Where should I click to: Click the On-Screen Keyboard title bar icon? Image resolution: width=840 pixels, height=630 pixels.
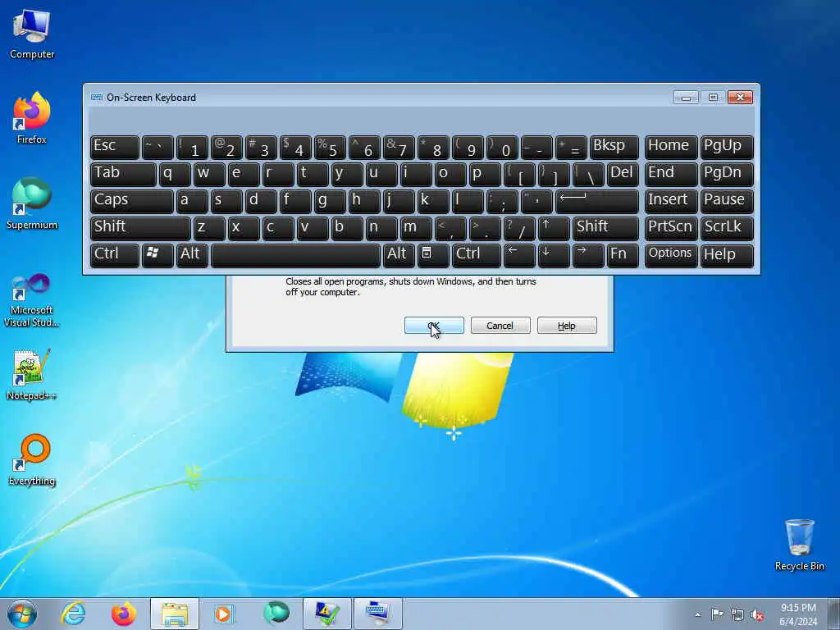97,98
